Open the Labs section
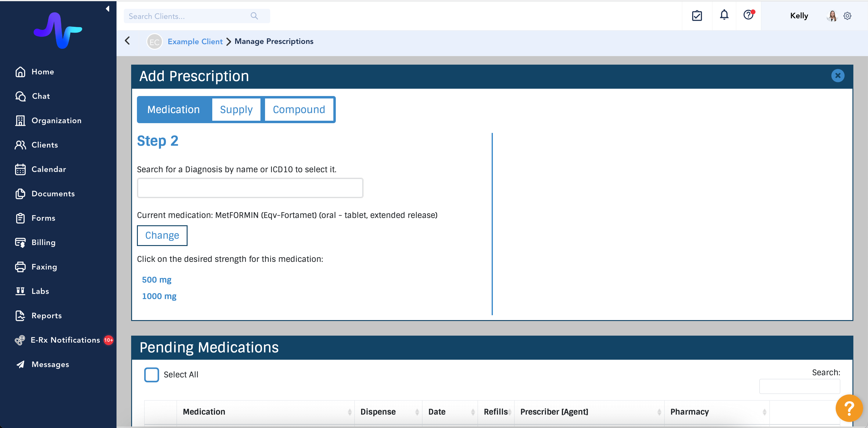This screenshot has height=428, width=868. [40, 291]
